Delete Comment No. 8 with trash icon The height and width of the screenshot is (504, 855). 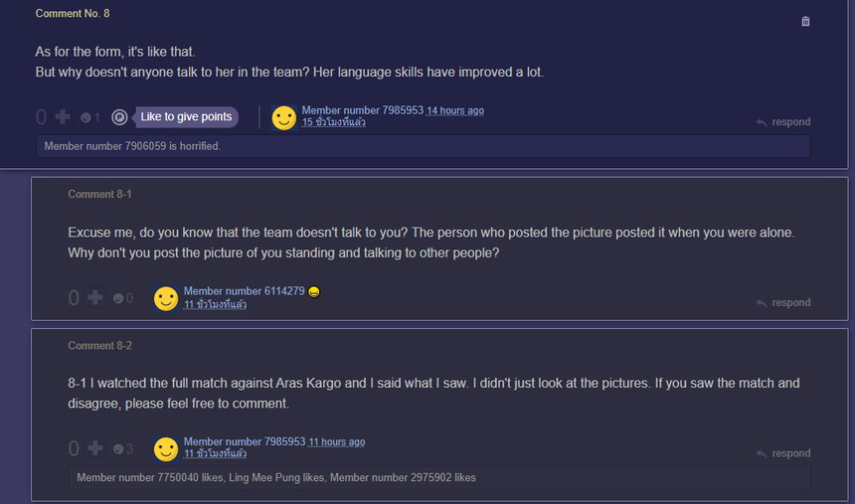805,21
